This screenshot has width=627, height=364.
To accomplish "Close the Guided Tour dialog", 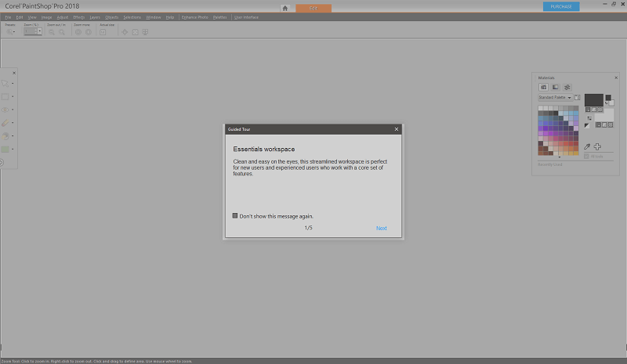I will pos(397,129).
